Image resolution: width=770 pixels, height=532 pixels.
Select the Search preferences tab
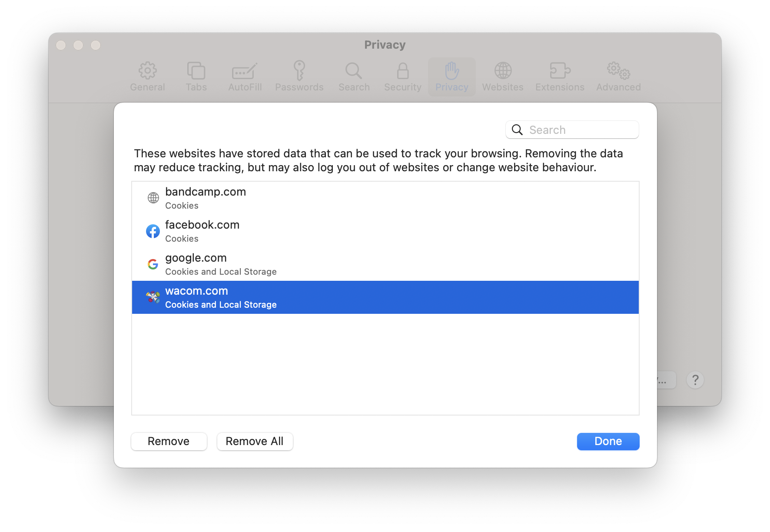click(354, 76)
